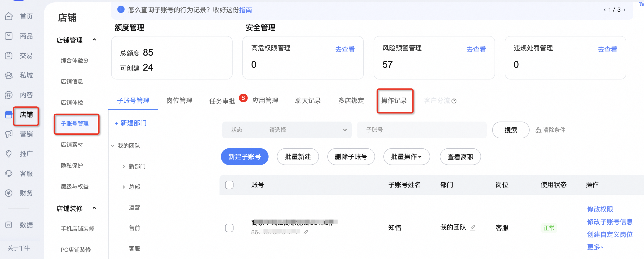Click the 关于千牛 link at bottom
644x259 pixels.
(18, 248)
